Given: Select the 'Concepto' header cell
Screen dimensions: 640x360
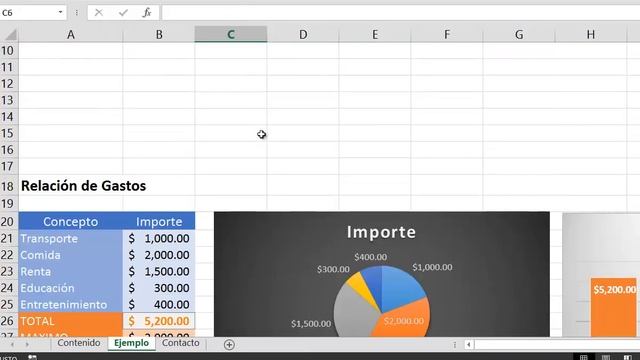Looking at the screenshot, I should click(x=71, y=221).
